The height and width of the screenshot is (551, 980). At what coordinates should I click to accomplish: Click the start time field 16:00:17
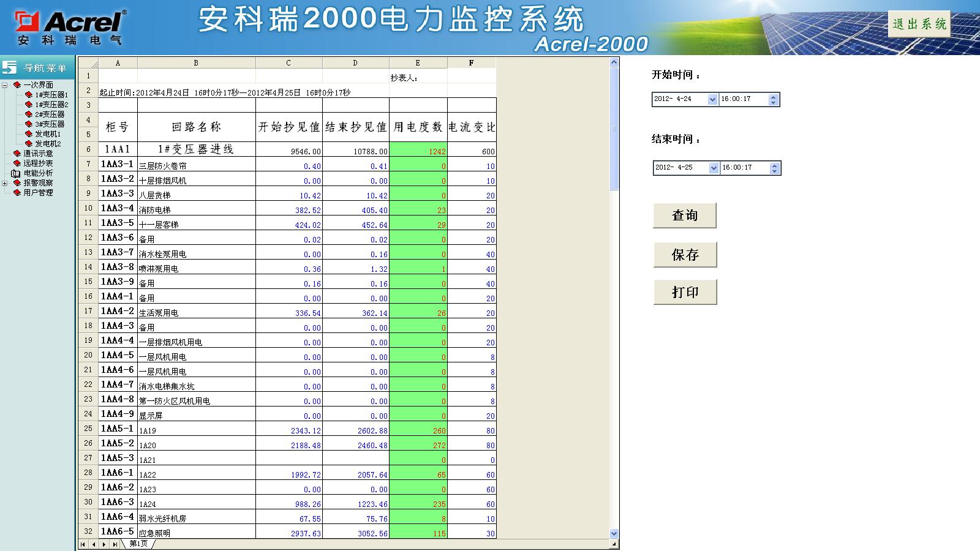(x=744, y=99)
